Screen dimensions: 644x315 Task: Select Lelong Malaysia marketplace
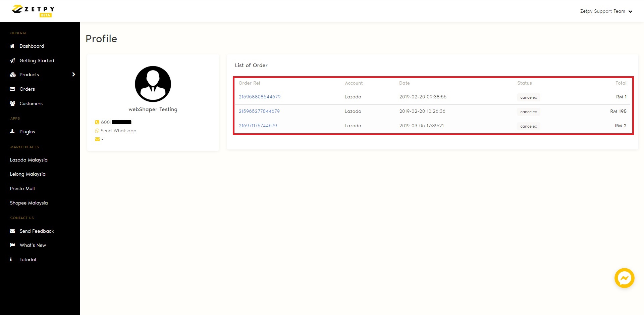(28, 174)
